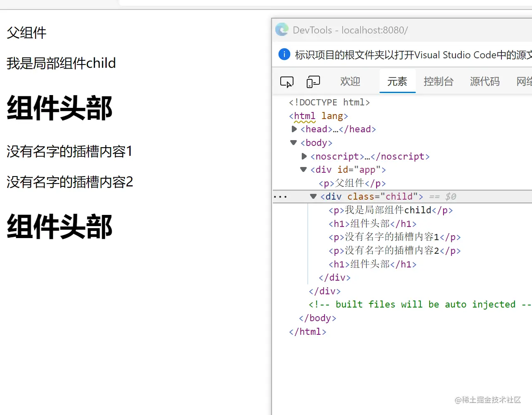Select the first <h1>组件头部</h1> node
The height and width of the screenshot is (415, 532).
point(371,224)
